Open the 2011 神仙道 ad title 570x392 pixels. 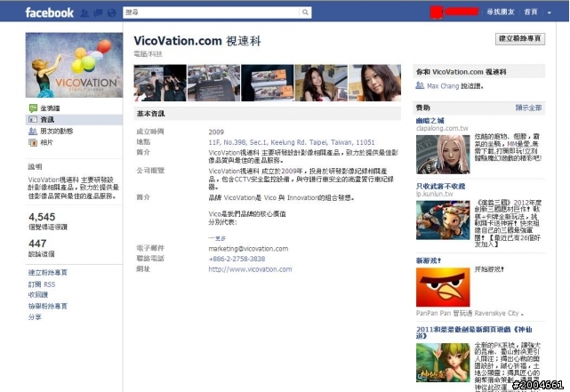coord(474,332)
